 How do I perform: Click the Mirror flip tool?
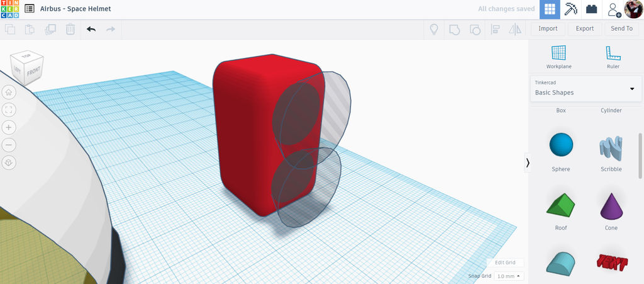pyautogui.click(x=514, y=29)
